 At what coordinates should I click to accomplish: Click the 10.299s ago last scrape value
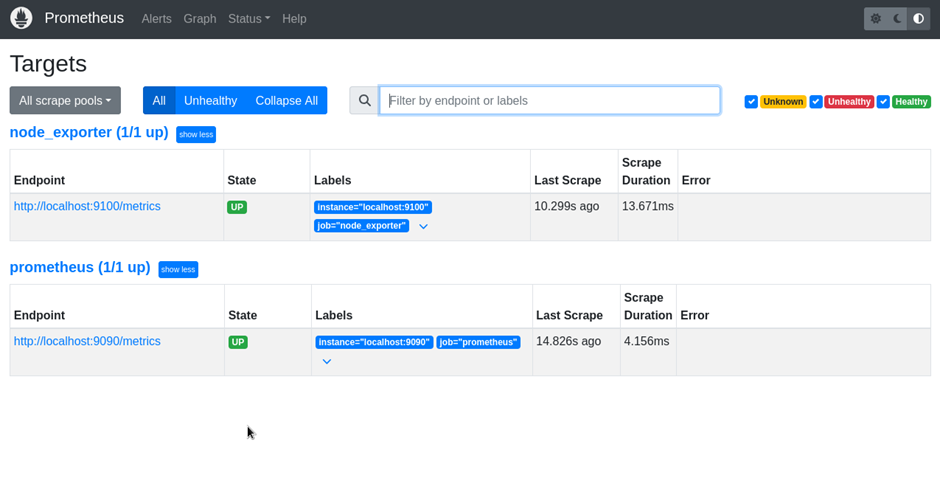point(567,206)
